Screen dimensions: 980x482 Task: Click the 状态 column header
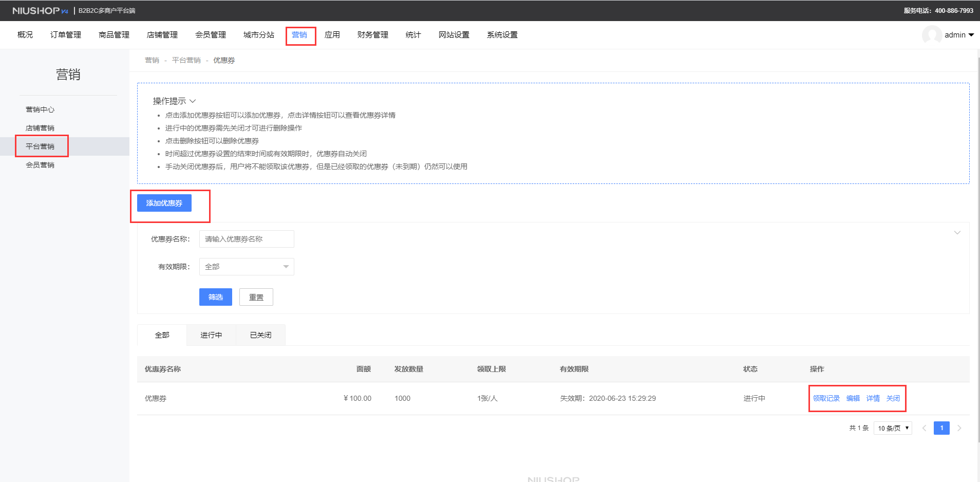click(750, 369)
